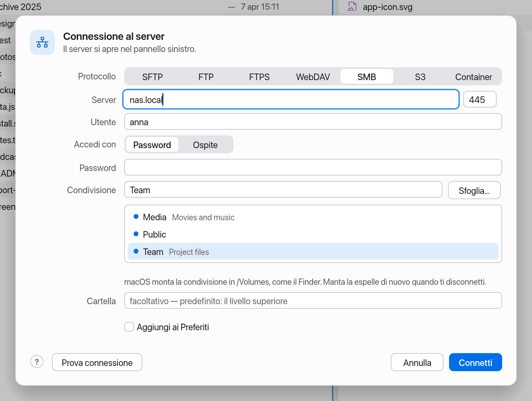Open help with the question mark button
Image resolution: width=532 pixels, height=401 pixels.
(37, 361)
